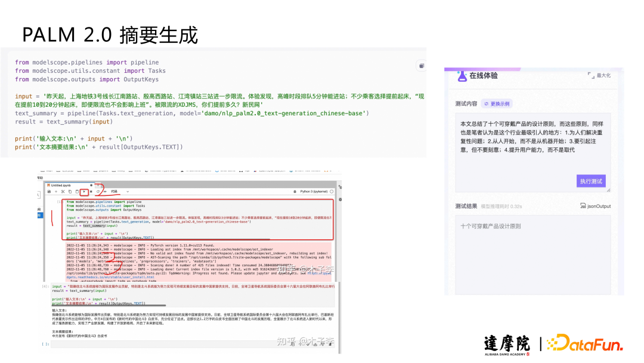The width and height of the screenshot is (644, 363).
Task: Add a new cell with the plus icon
Action: pos(56,192)
